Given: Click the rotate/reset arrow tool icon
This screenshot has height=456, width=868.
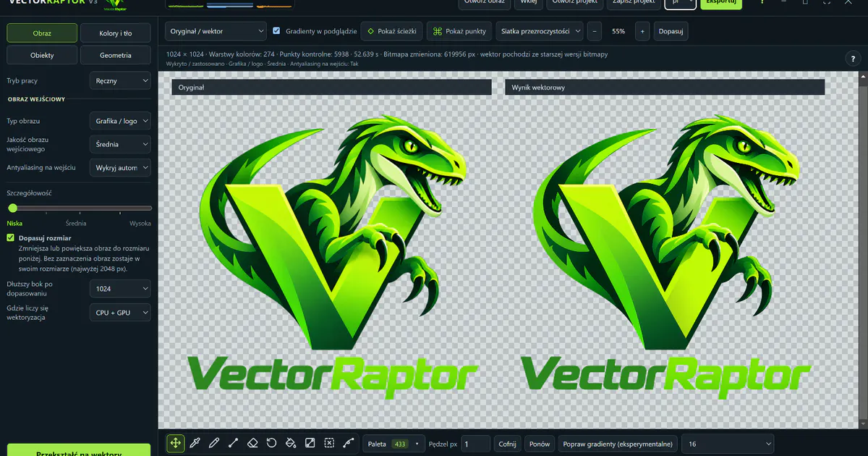Looking at the screenshot, I should [x=271, y=443].
